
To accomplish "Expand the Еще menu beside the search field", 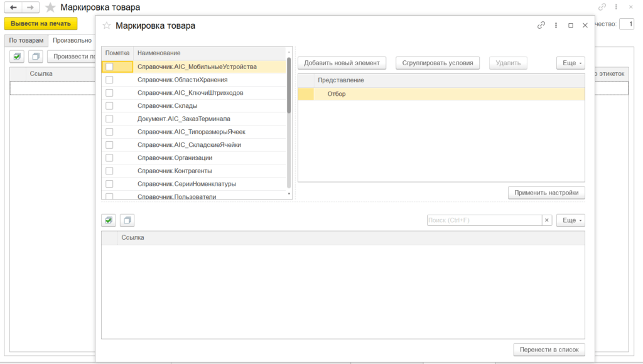I will coord(570,220).
